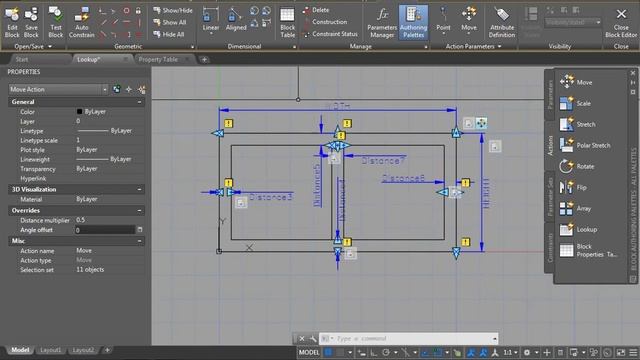Viewport: 640px width, 360px height.
Task: Open the Model layout tab
Action: pos(20,350)
